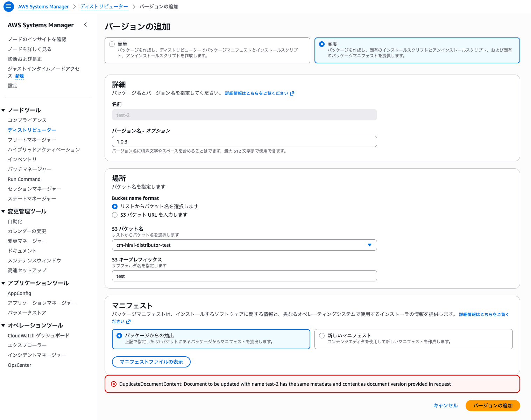Open アプリケーションマネージャー

[42, 303]
